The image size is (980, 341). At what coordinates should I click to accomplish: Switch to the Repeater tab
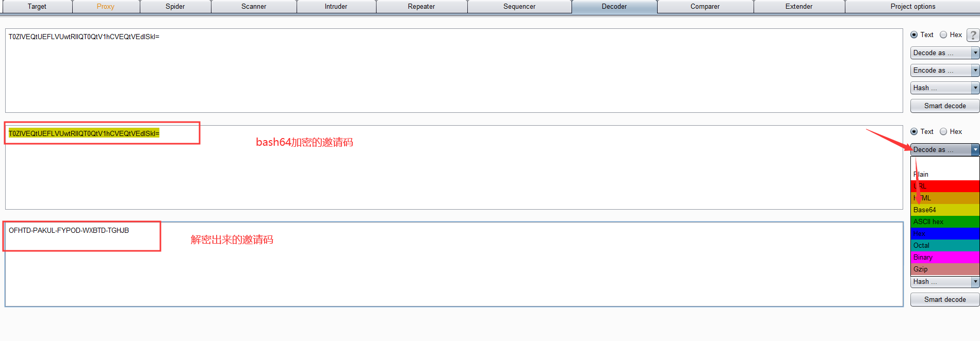(421, 7)
